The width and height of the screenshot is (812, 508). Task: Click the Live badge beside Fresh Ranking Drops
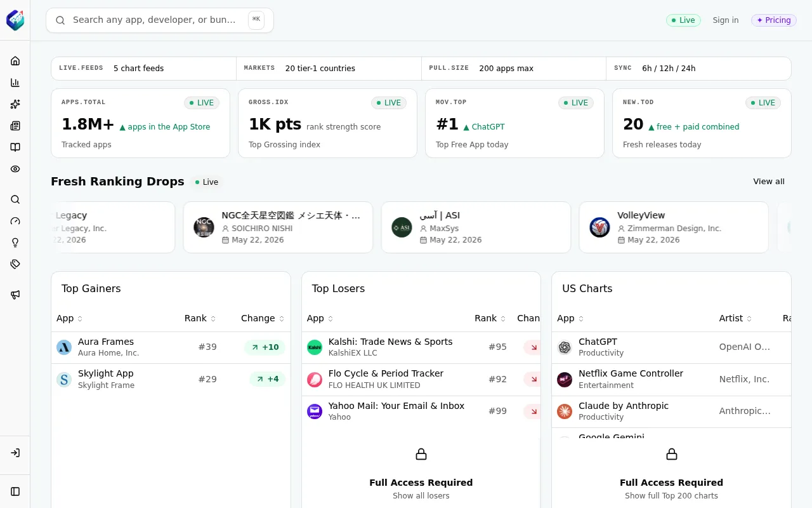(x=207, y=182)
